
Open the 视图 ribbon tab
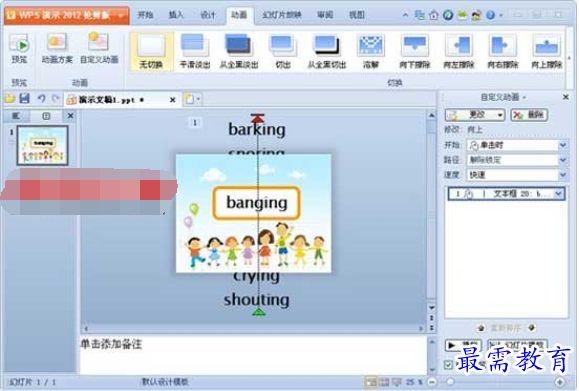357,15
